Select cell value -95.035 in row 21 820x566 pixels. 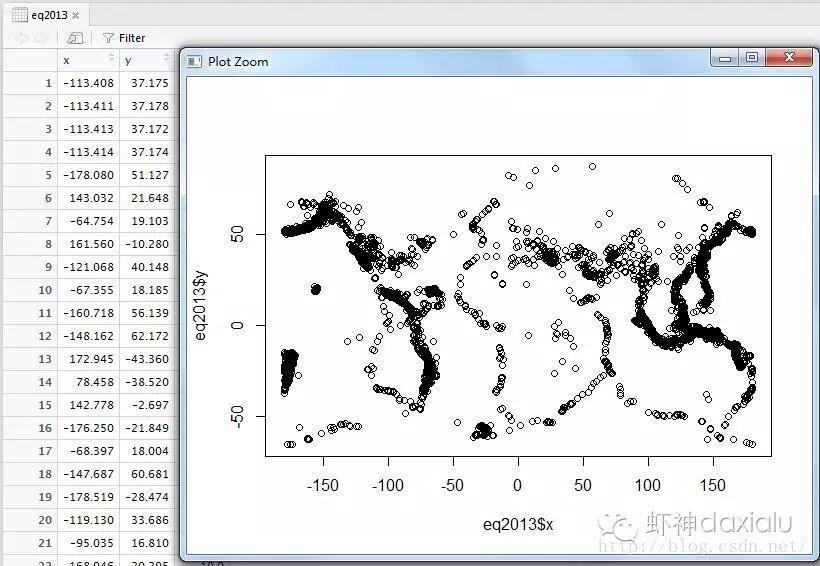point(92,544)
